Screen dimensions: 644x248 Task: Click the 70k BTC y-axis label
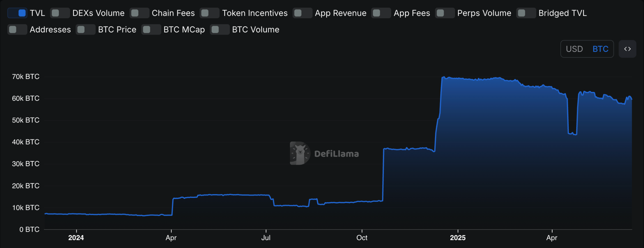(25, 76)
